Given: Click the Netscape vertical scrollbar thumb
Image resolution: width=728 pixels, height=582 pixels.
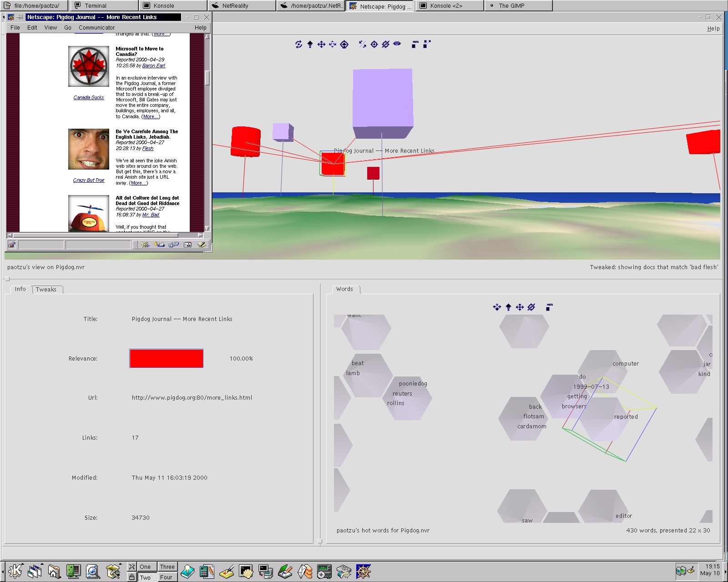Looking at the screenshot, I should (207, 78).
